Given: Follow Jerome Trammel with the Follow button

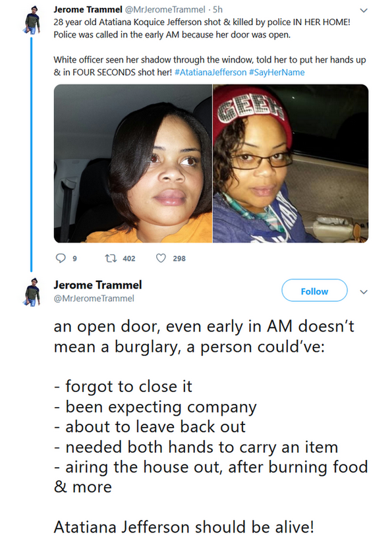Looking at the screenshot, I should (x=314, y=291).
